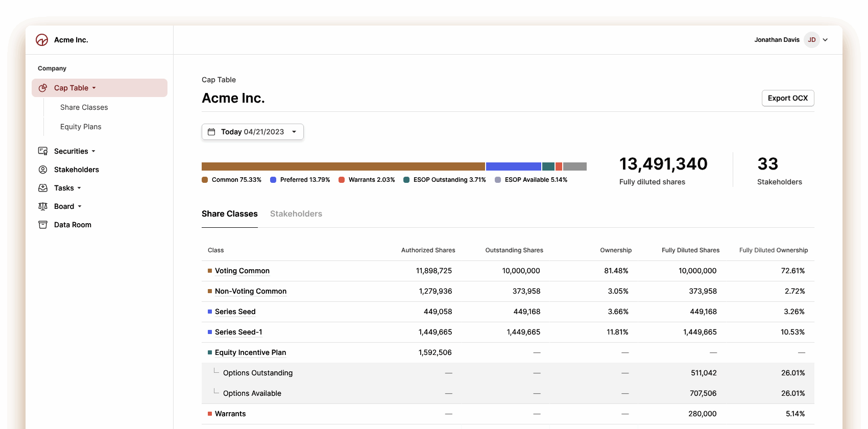Click the Class column header
Viewport: 868px width, 429px height.
(215, 250)
